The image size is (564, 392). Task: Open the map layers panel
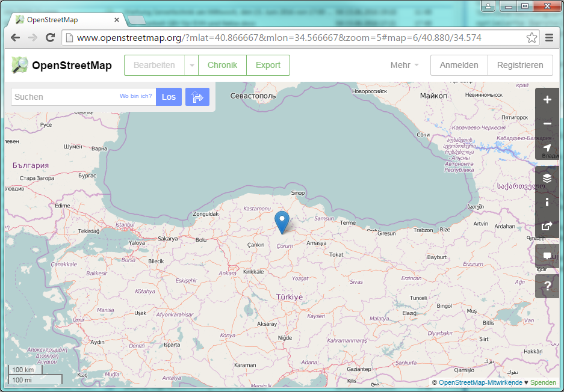coord(547,178)
